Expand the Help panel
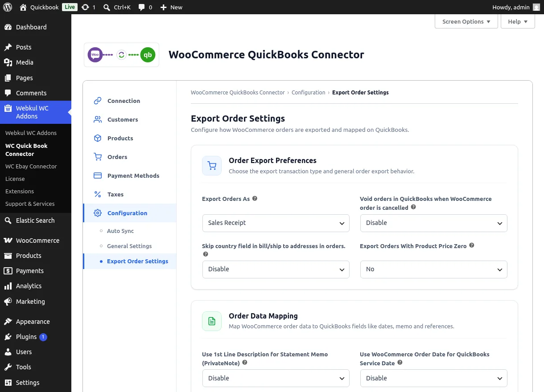This screenshot has width=544, height=392. (x=518, y=21)
